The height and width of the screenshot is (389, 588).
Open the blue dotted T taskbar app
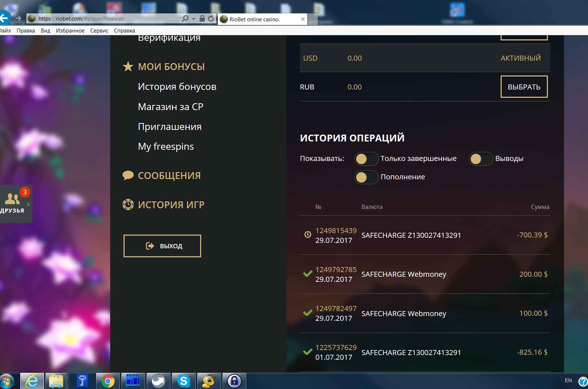(x=82, y=381)
